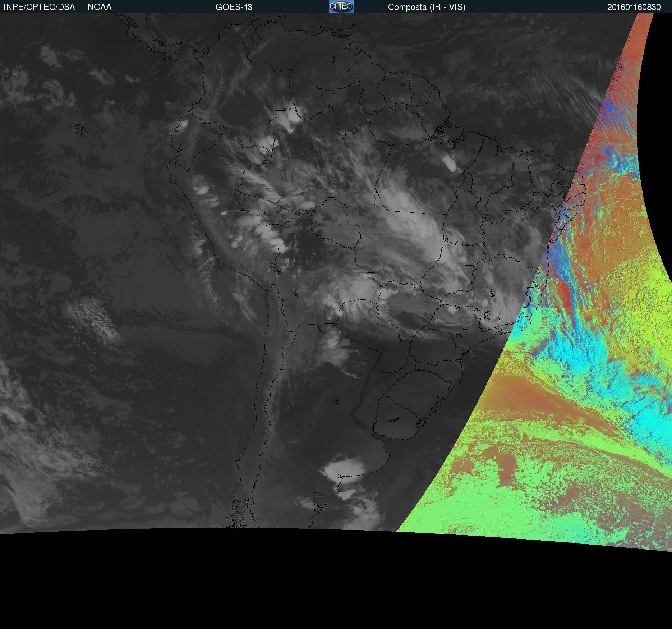This screenshot has height=629, width=672.
Task: Click the GOES-13 satellite name text
Action: tap(234, 7)
